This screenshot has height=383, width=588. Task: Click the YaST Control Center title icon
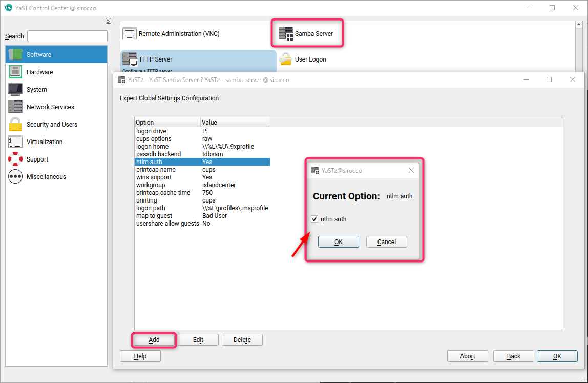[x=8, y=8]
